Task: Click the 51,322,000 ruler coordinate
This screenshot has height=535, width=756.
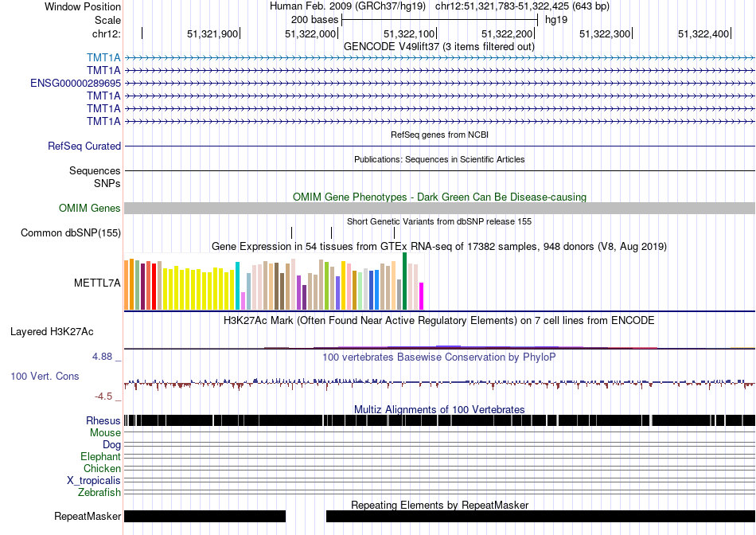Action: tap(310, 33)
